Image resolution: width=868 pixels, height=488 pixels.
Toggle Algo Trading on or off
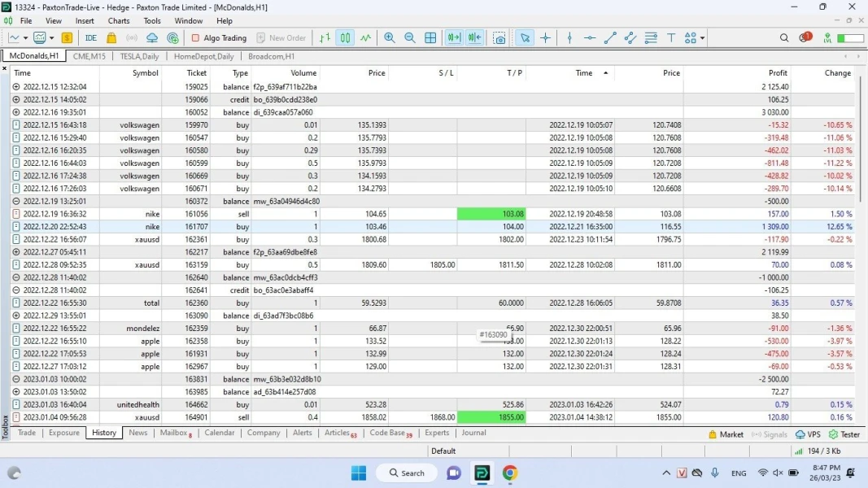(219, 37)
